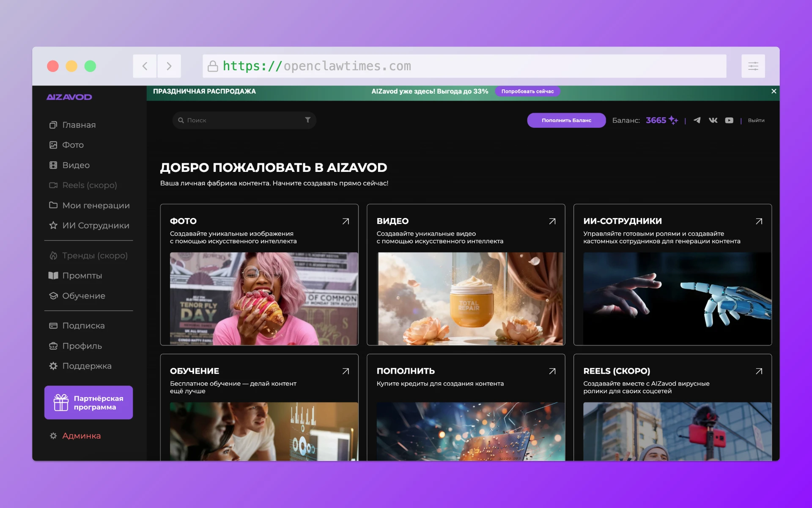Click the Промпты book icon
Image resolution: width=812 pixels, height=508 pixels.
[x=53, y=276]
